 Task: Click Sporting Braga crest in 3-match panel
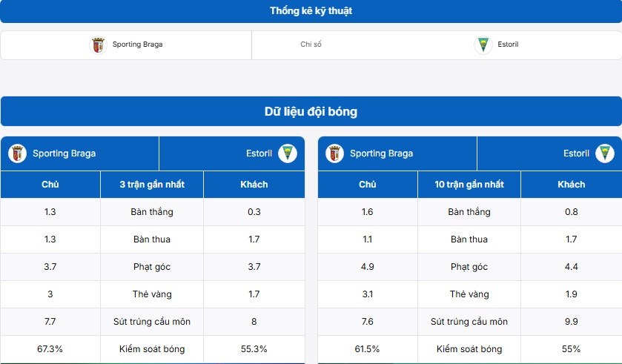[x=17, y=153]
